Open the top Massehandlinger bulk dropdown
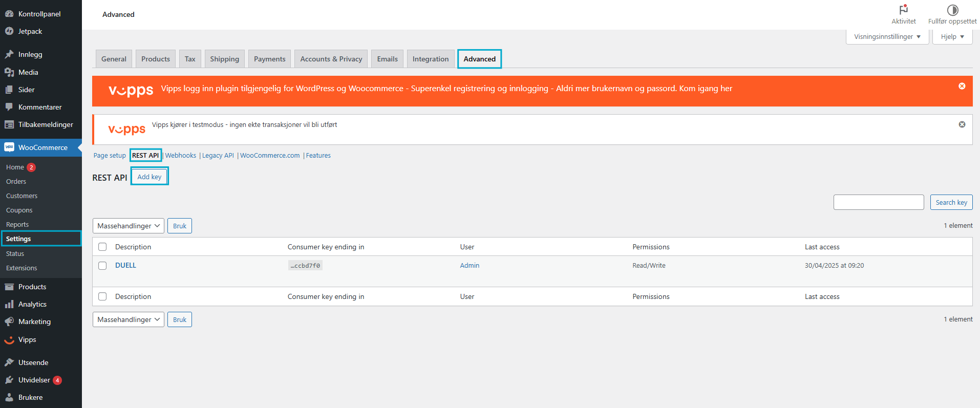The image size is (980, 408). [x=129, y=226]
